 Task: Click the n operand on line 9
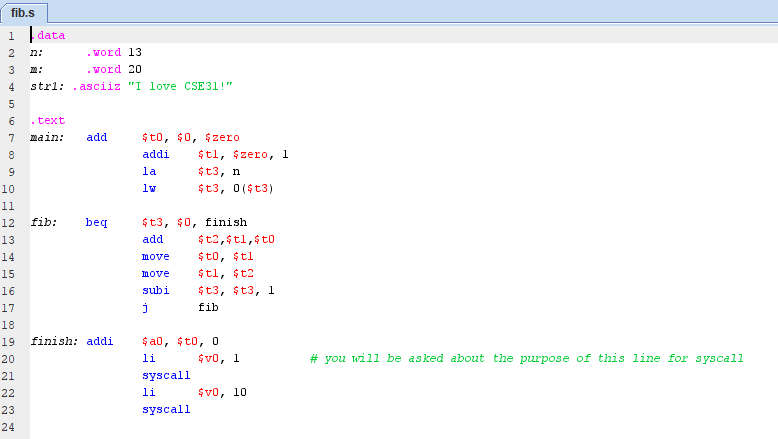click(x=237, y=172)
